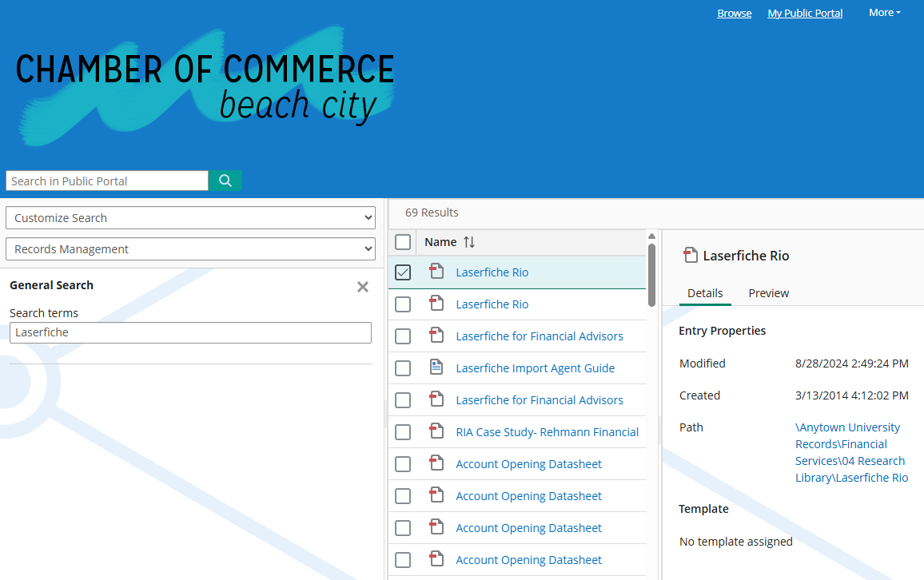Check the RIA Case Study- Rehmann Financial checkbox
The width and height of the screenshot is (924, 580).
pos(403,432)
